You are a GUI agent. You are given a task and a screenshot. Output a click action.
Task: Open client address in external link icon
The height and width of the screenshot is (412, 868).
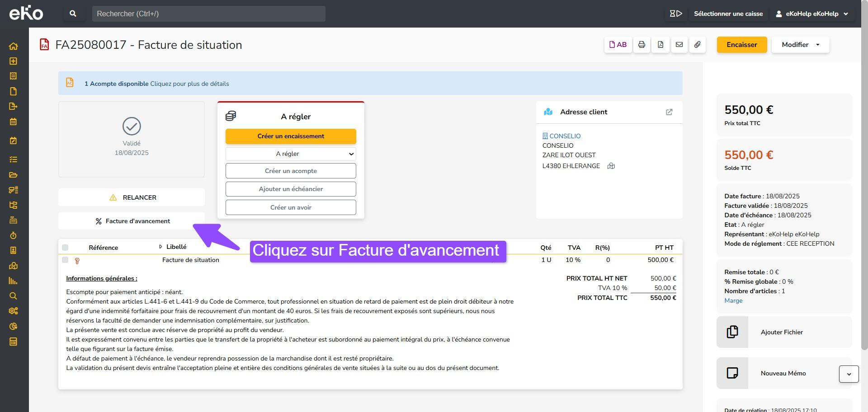pyautogui.click(x=669, y=112)
